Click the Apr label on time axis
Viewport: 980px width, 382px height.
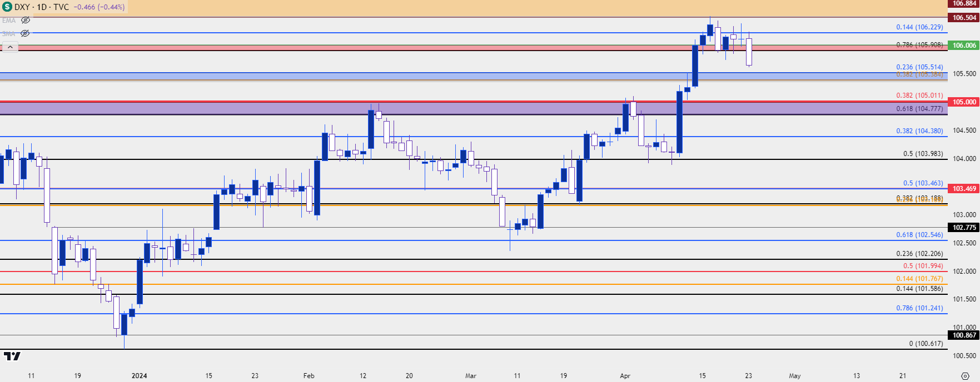[625, 376]
